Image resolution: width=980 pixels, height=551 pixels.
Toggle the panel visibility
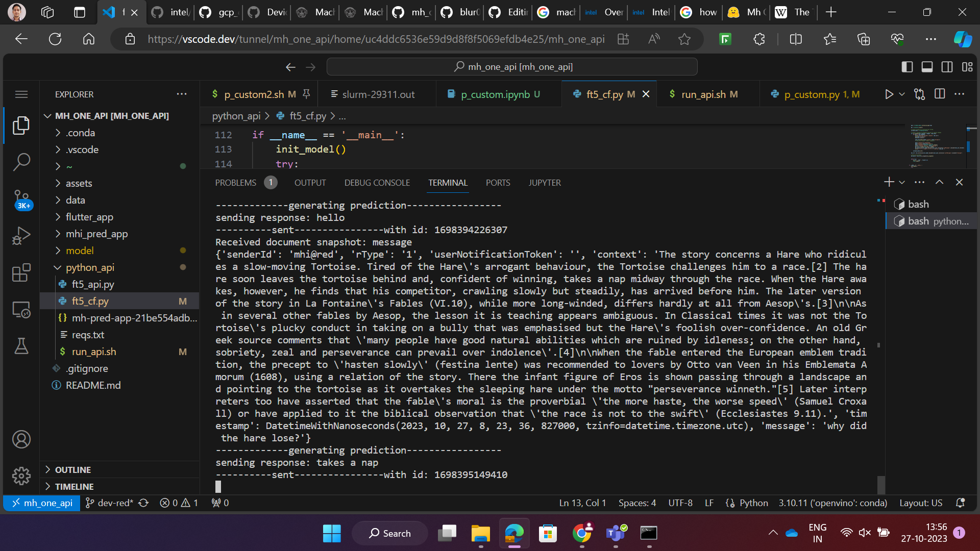(x=927, y=67)
